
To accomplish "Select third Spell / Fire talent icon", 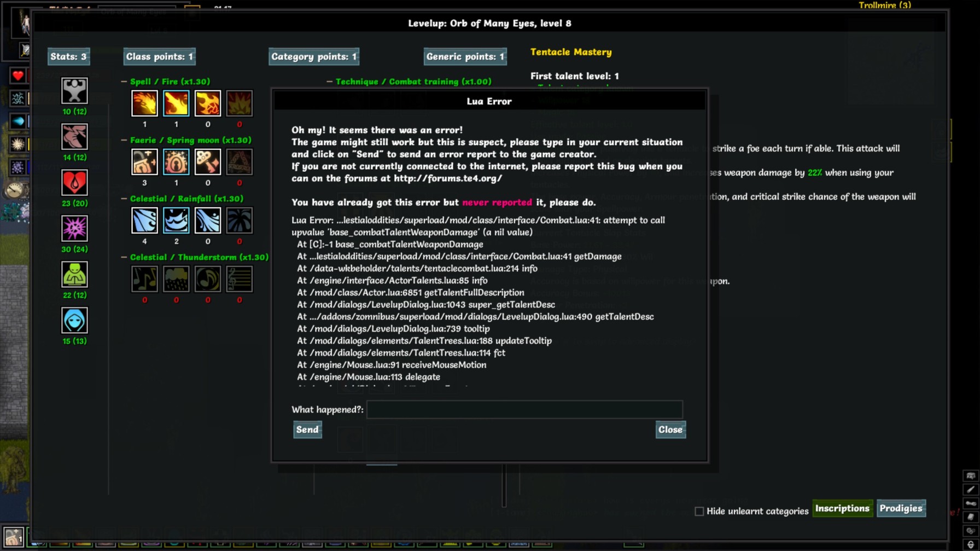I will [208, 103].
